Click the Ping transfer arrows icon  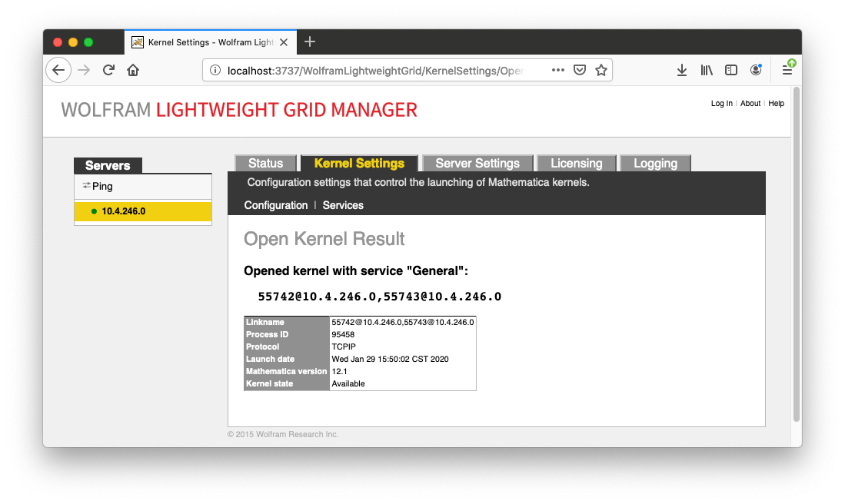[x=87, y=185]
